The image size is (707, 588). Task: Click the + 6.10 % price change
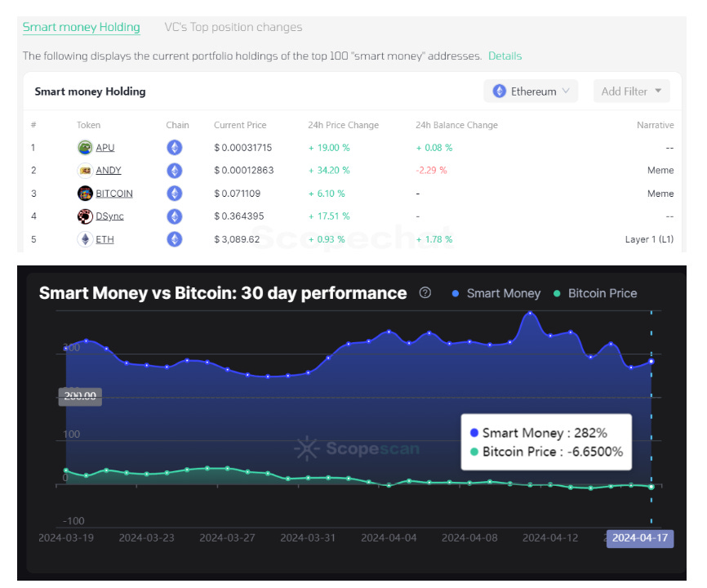(327, 194)
